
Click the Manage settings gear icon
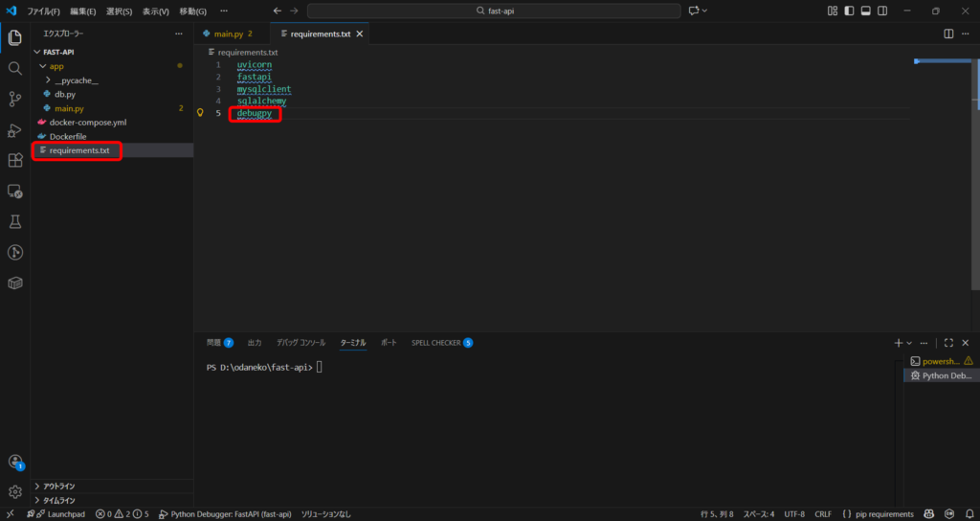click(x=15, y=492)
